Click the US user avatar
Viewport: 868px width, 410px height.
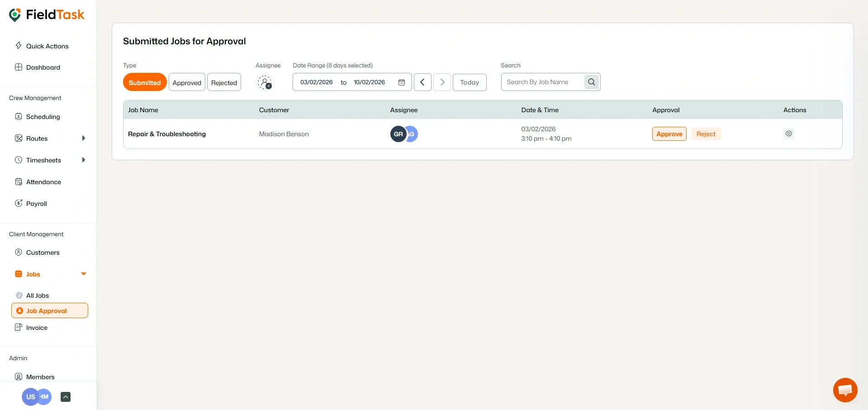tap(30, 397)
